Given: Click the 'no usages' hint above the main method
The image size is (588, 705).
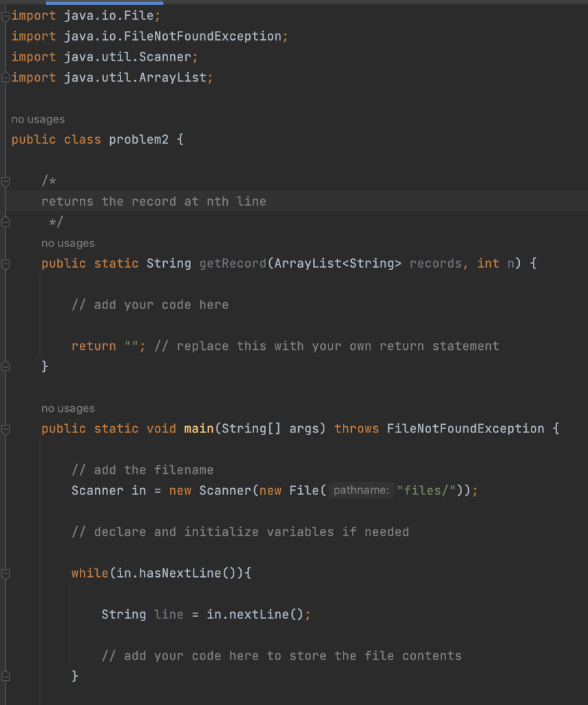Looking at the screenshot, I should pyautogui.click(x=68, y=408).
